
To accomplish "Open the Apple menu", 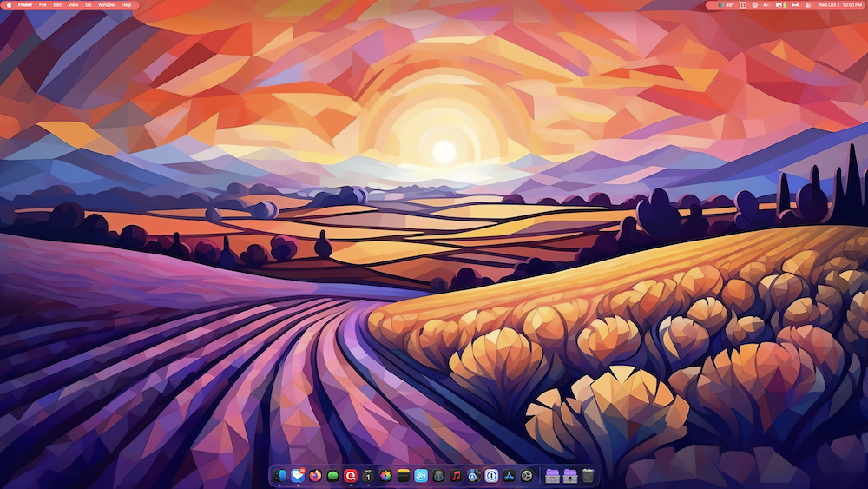I will click(x=9, y=5).
